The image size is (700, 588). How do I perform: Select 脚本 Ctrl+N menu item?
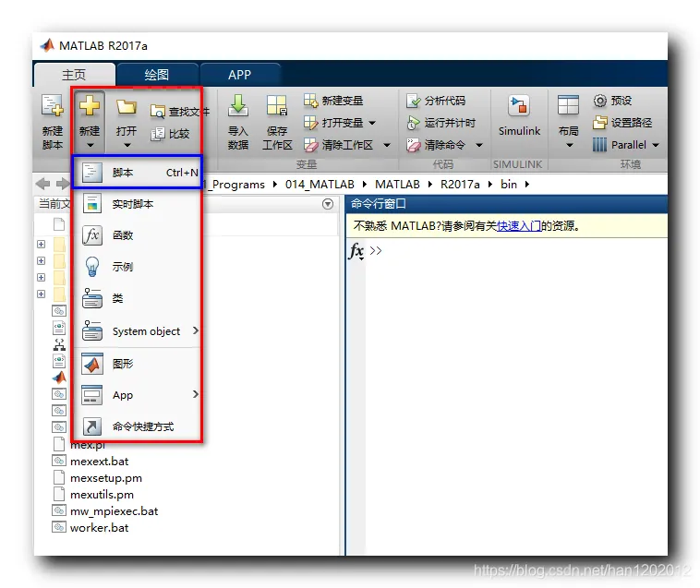137,173
